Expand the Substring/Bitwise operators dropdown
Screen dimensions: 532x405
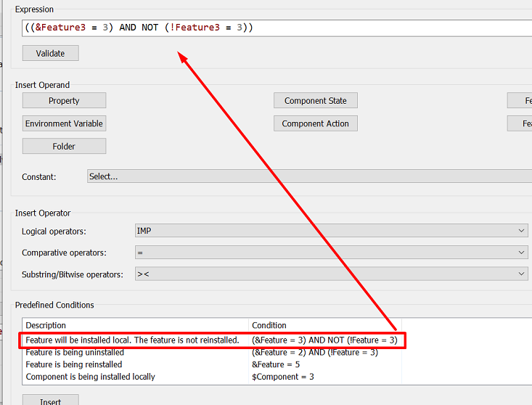331,274
